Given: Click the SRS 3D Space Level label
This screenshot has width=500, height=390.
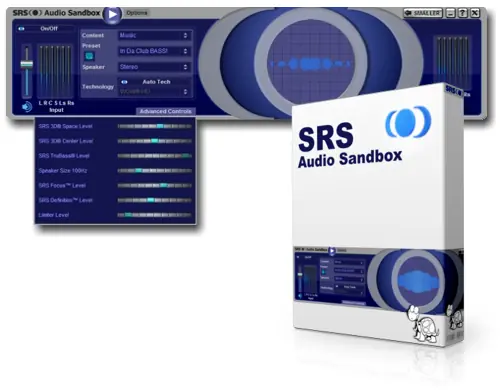Looking at the screenshot, I should [65, 126].
